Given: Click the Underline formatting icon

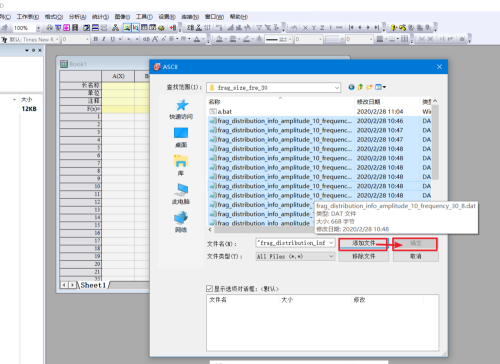Looking at the screenshot, I should pos(112,39).
